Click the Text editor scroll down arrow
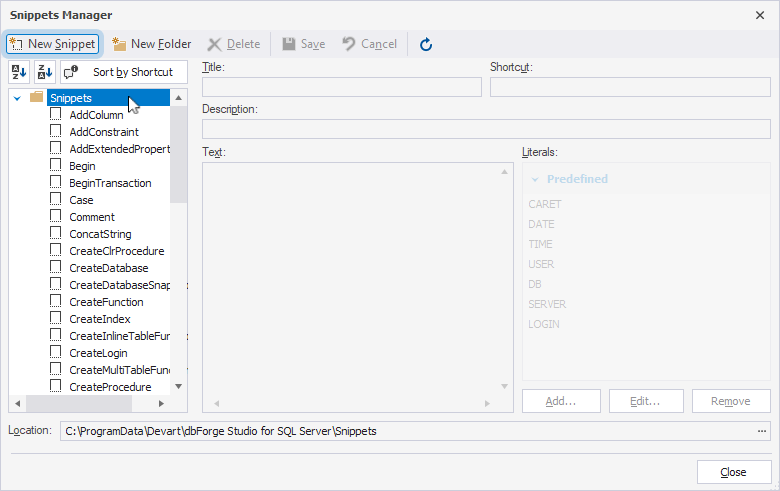The image size is (780, 491). [504, 387]
